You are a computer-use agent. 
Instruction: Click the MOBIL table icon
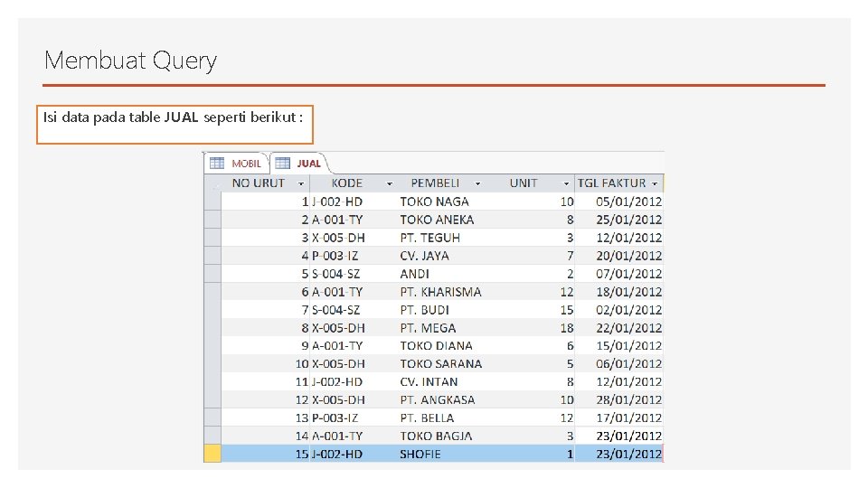[x=217, y=164]
